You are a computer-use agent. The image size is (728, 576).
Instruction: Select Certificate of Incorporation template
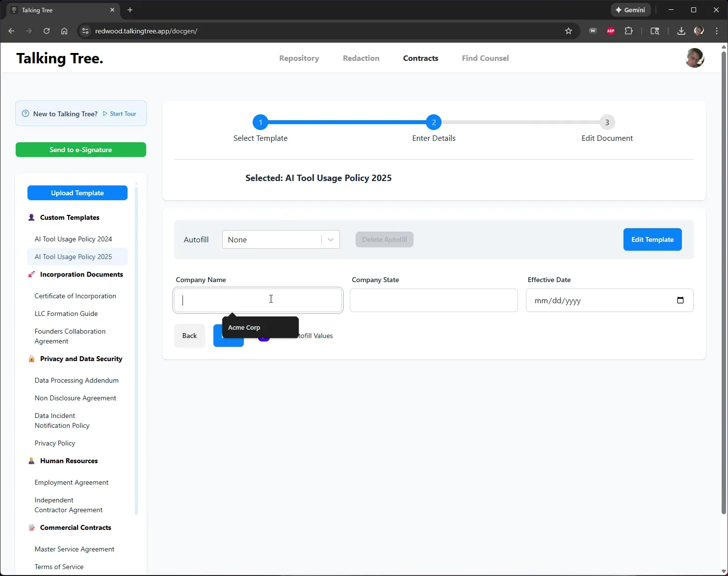click(x=75, y=296)
